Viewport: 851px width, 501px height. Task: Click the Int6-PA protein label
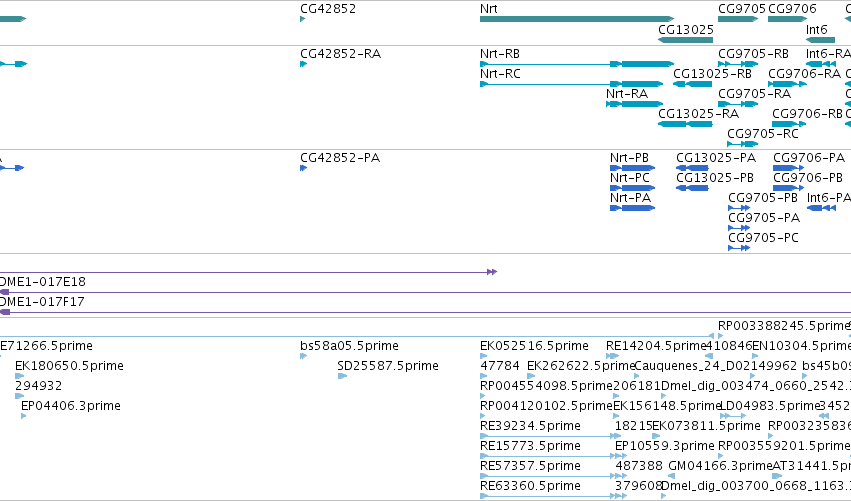click(829, 198)
